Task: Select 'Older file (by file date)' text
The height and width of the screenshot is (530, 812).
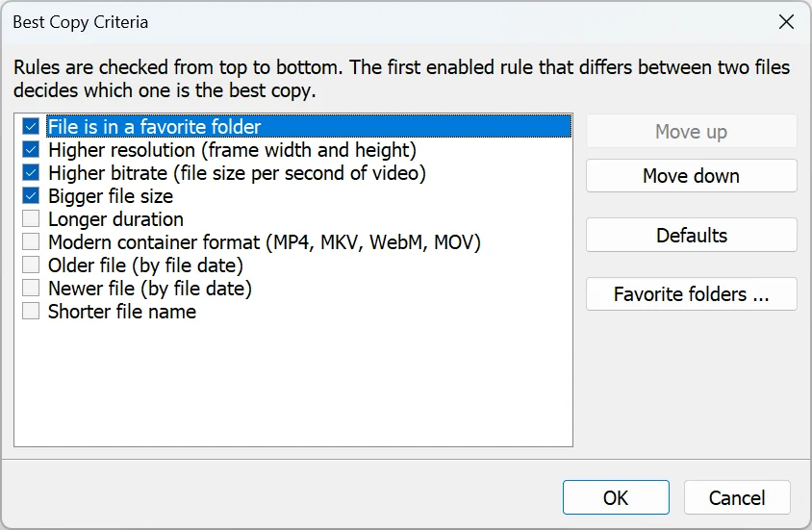Action: [x=145, y=265]
